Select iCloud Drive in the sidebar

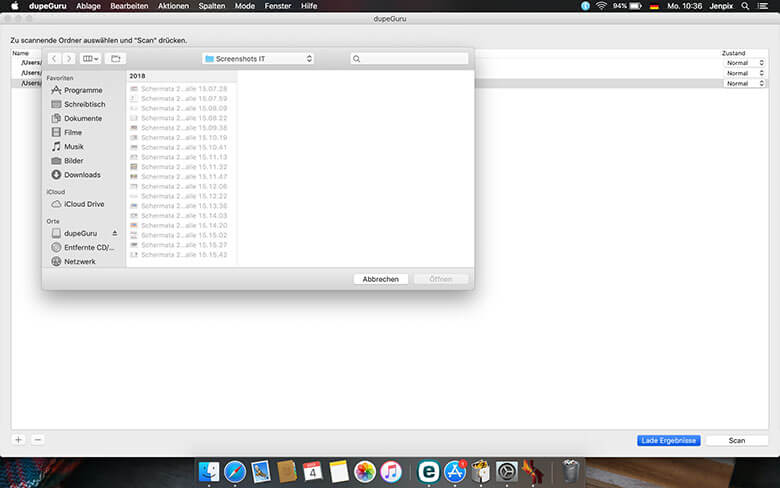tap(83, 204)
